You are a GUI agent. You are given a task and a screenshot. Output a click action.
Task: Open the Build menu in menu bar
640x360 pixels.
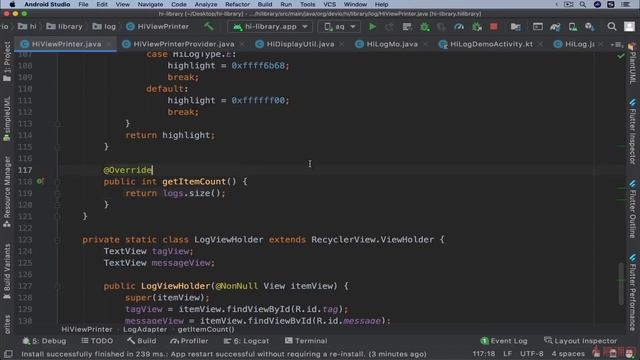(x=265, y=4)
